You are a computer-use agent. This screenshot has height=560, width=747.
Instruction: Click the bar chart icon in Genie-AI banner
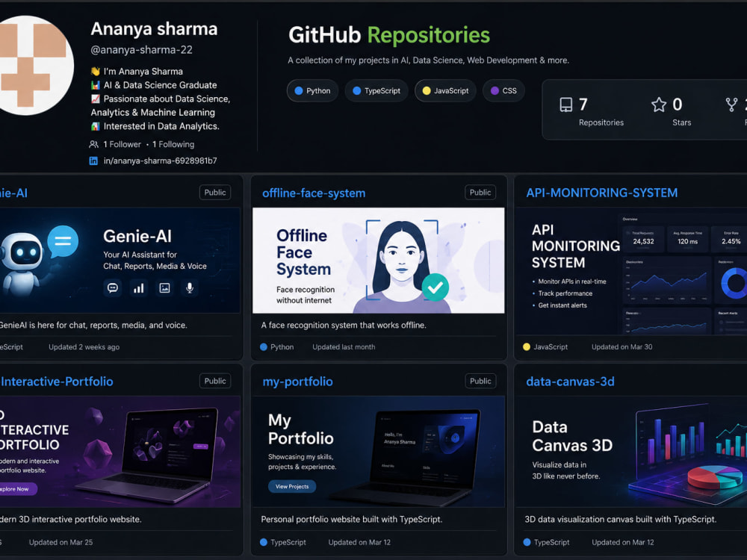click(x=139, y=288)
